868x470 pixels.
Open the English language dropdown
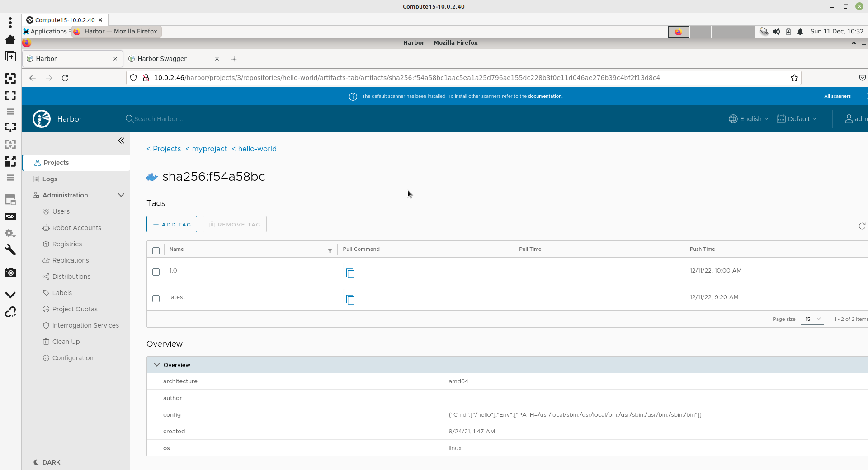749,119
